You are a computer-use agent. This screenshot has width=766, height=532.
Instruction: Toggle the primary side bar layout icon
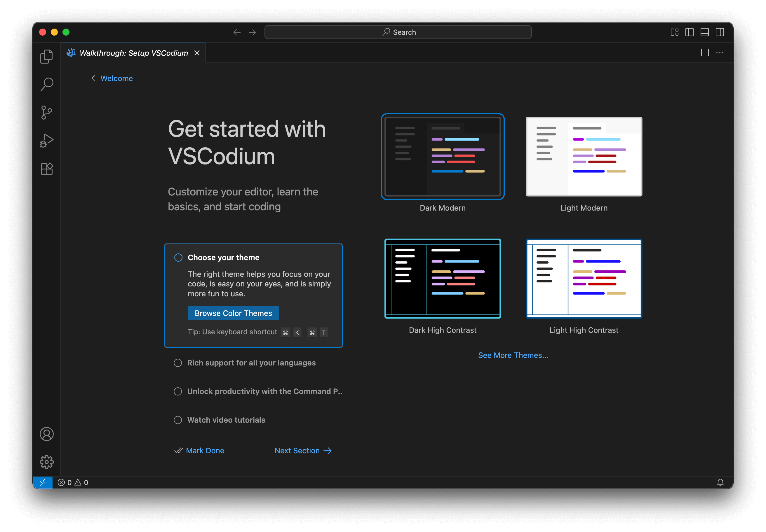tap(689, 32)
